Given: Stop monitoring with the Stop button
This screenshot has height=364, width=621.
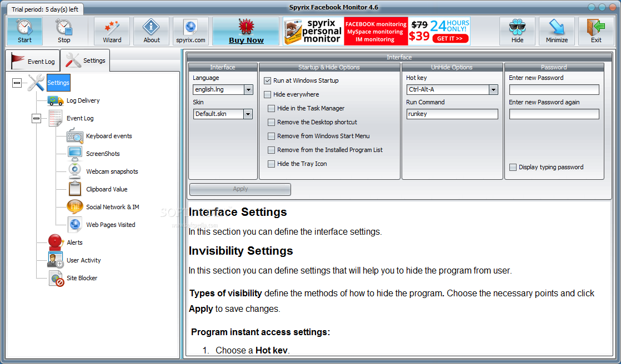Looking at the screenshot, I should coord(64,31).
